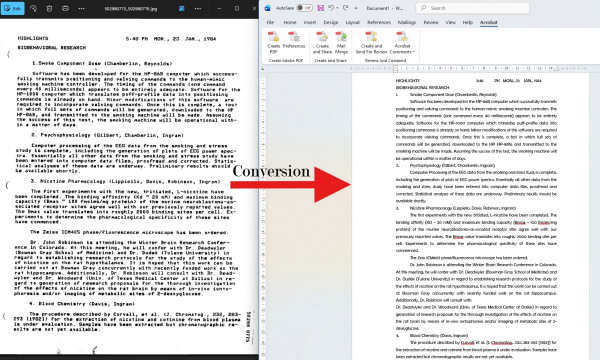The height and width of the screenshot is (360, 600).
Task: Toggle the AutoSave switch in Word
Action: click(x=305, y=8)
